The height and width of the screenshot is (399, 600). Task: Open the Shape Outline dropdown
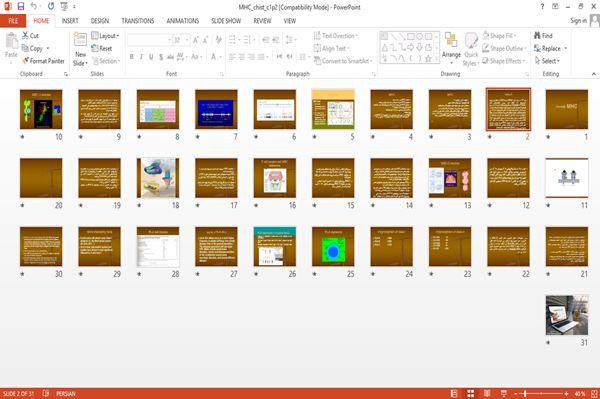(504, 48)
